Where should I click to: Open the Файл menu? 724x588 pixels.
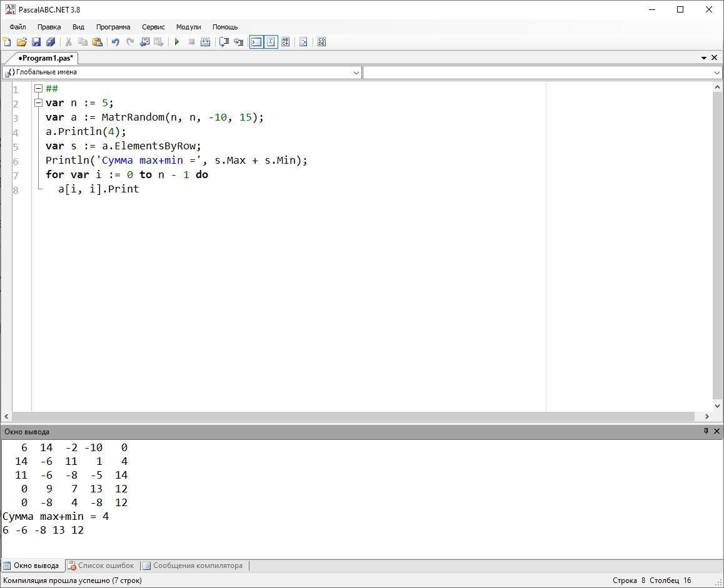pyautogui.click(x=18, y=27)
